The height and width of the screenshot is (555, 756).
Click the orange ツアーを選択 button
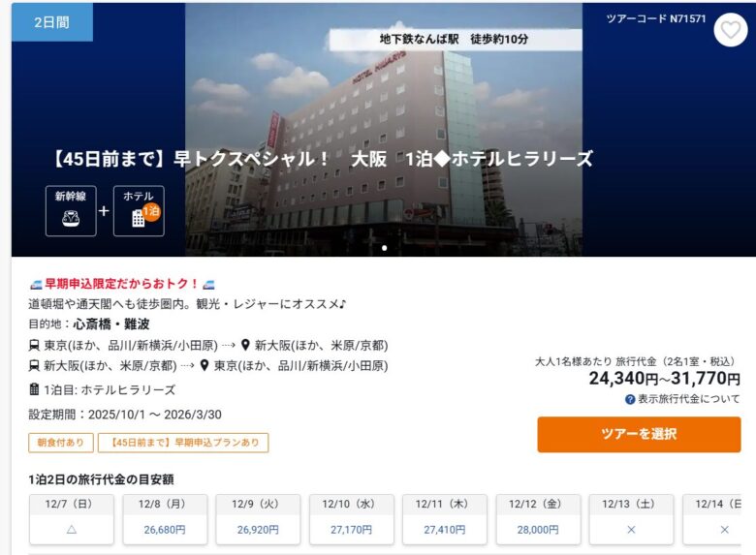point(639,434)
